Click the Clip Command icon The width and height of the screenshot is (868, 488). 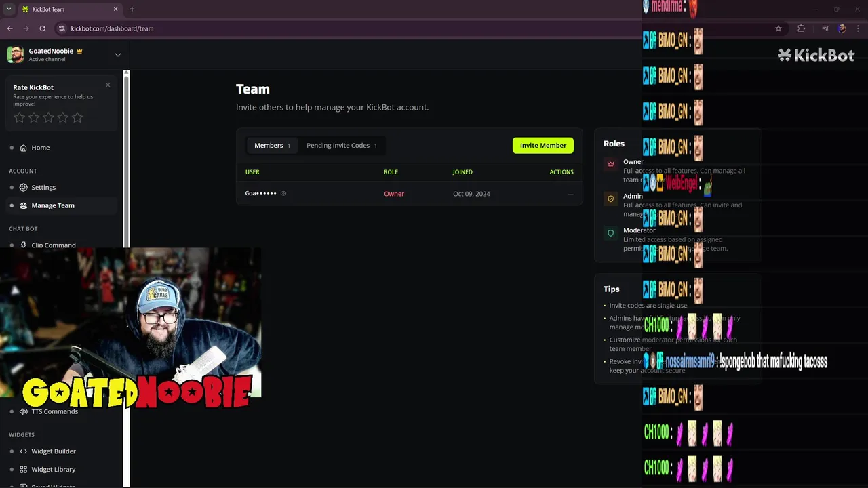click(x=24, y=245)
